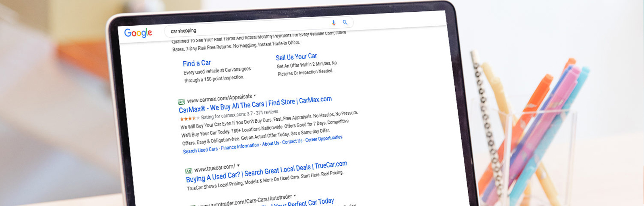Expand the dropdown arrow after www.carmax.com/Appraisals
644x206 pixels.
pos(255,96)
